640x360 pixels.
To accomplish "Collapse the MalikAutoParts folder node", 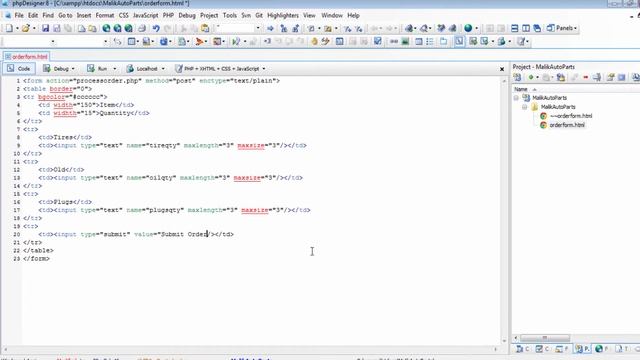I will [524, 107].
